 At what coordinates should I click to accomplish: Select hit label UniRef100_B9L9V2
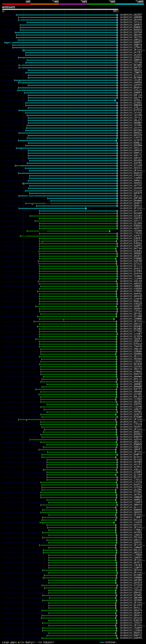tap(131, 550)
